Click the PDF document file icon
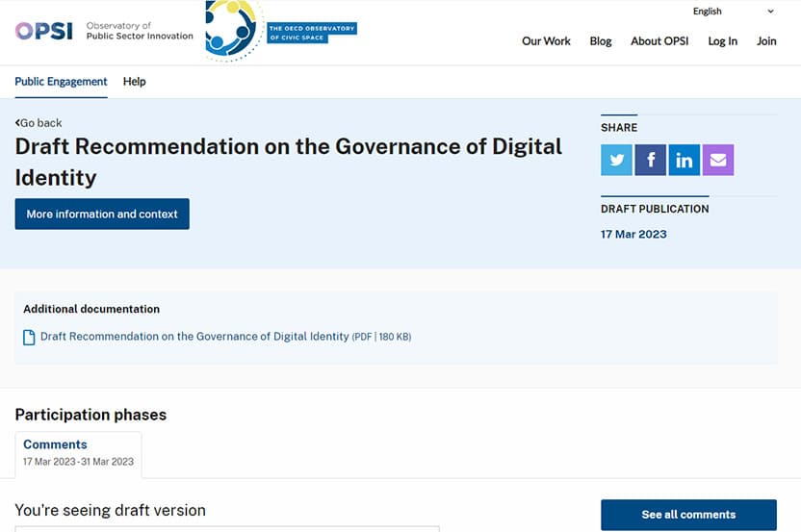801x532 pixels. coord(29,337)
